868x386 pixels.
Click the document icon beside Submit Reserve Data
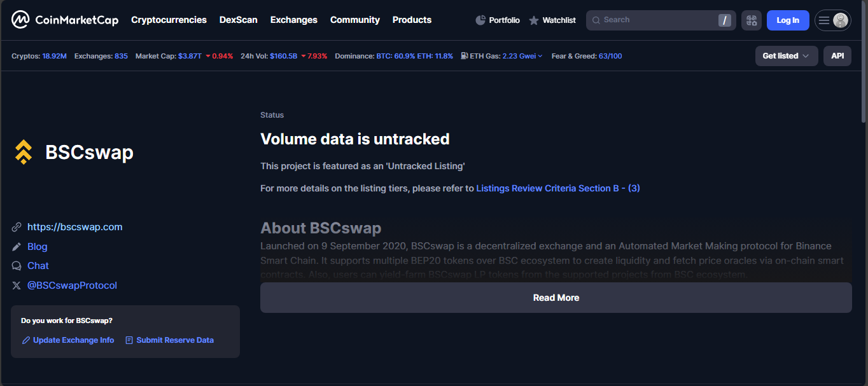coord(129,340)
